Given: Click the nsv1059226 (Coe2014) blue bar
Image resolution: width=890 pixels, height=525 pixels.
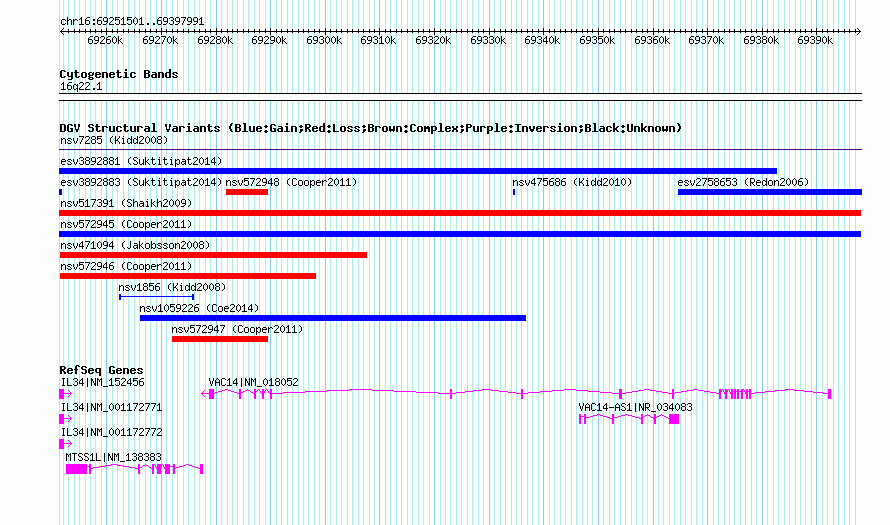Looking at the screenshot, I should pyautogui.click(x=333, y=318).
